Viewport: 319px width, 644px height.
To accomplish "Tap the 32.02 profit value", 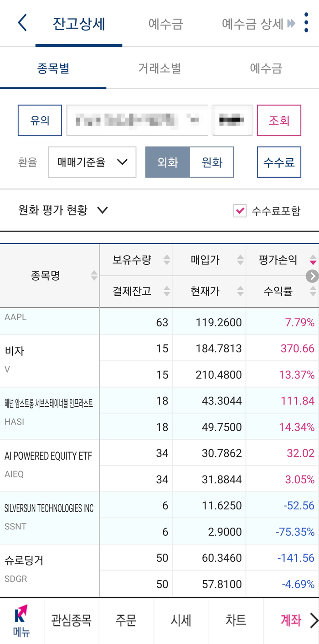I will click(301, 453).
